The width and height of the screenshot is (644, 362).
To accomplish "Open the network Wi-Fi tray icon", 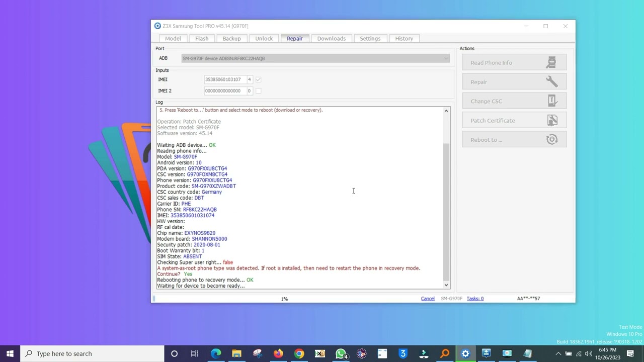I will [x=579, y=353].
